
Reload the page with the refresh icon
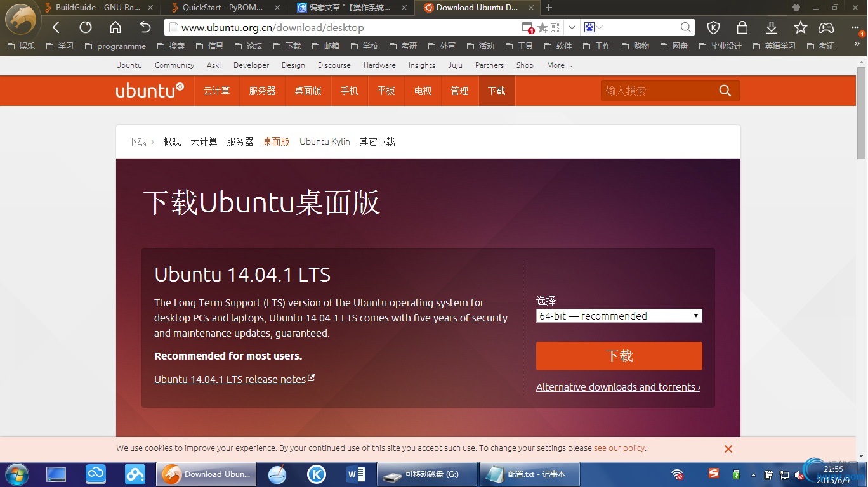click(x=86, y=27)
